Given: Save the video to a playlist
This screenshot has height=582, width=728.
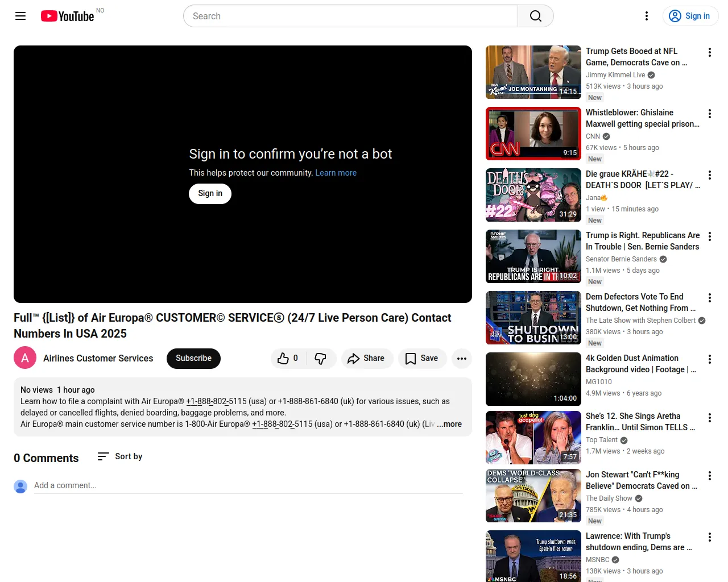Looking at the screenshot, I should tap(422, 359).
